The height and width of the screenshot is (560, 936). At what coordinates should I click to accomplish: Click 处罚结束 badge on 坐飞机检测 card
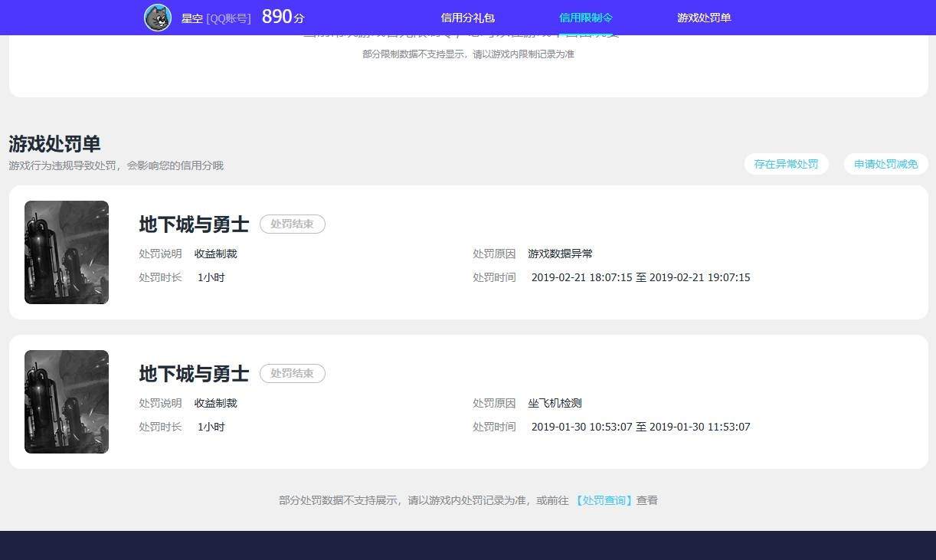pyautogui.click(x=293, y=374)
